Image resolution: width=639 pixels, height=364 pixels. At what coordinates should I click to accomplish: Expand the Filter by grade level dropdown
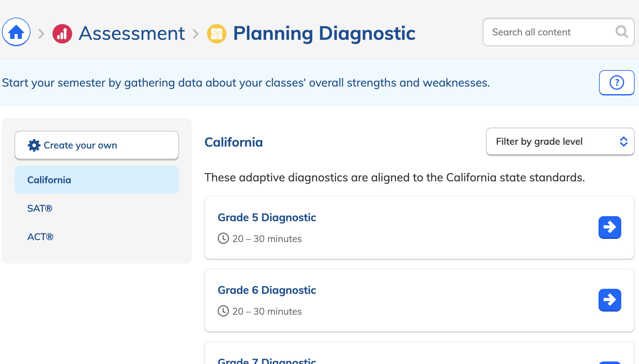point(560,142)
